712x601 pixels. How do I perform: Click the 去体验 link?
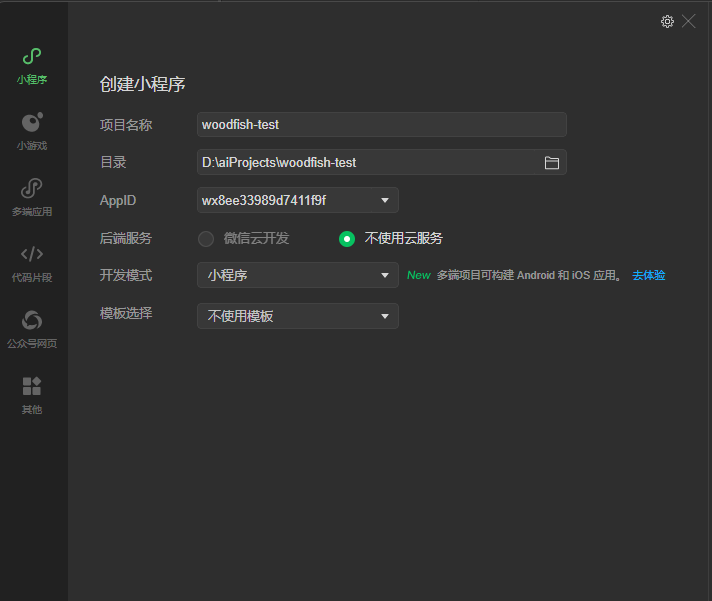click(x=648, y=275)
